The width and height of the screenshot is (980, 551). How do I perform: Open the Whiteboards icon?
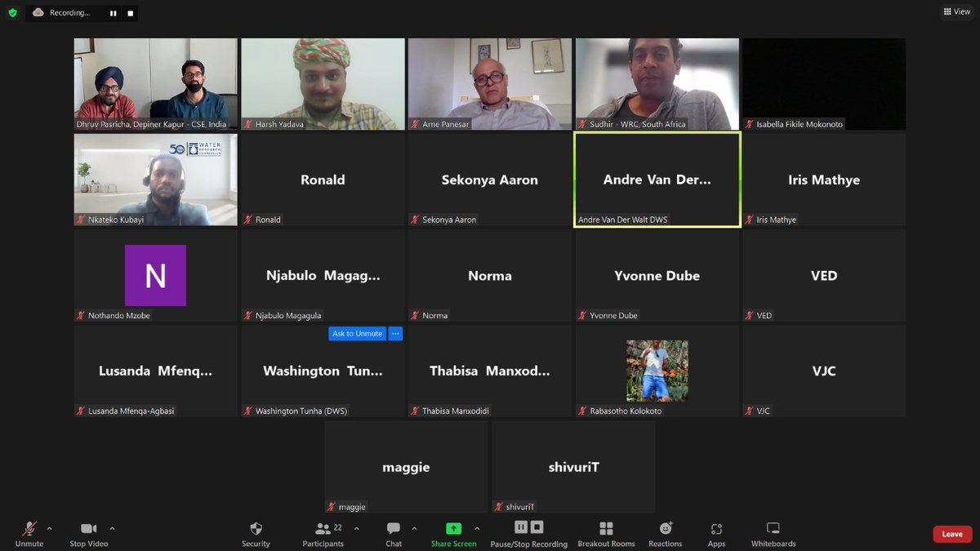pos(773,529)
